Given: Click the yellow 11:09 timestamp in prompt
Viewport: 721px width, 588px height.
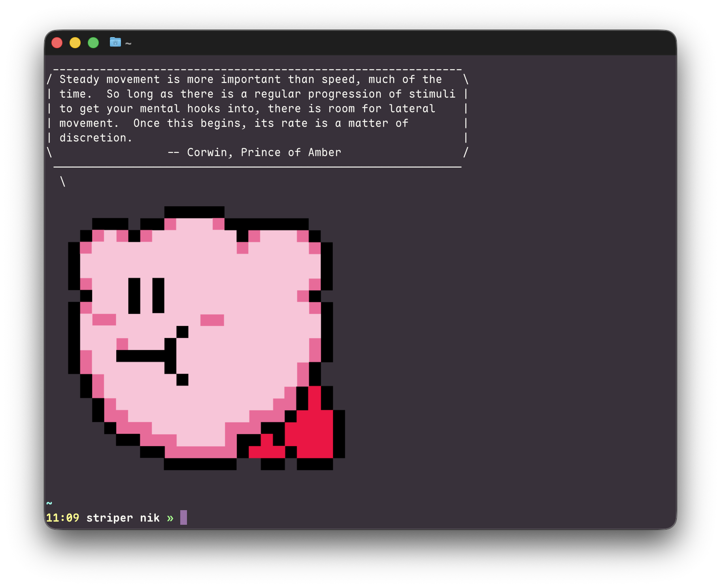Looking at the screenshot, I should point(62,518).
